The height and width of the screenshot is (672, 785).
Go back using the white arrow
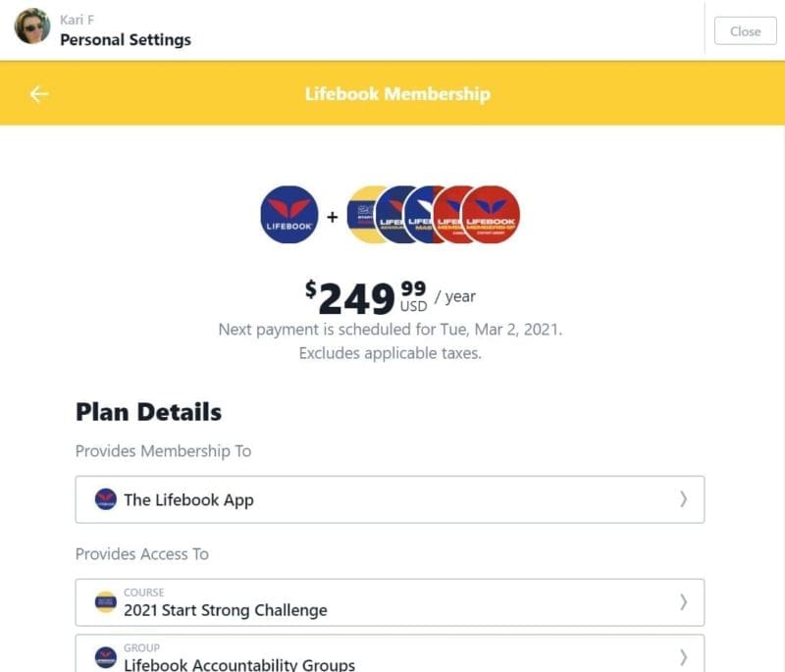[38, 93]
